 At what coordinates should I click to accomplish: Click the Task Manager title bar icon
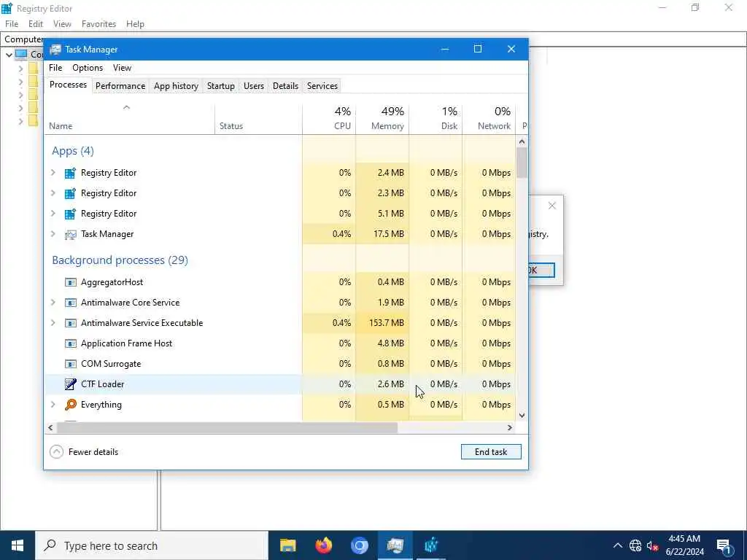coord(55,50)
